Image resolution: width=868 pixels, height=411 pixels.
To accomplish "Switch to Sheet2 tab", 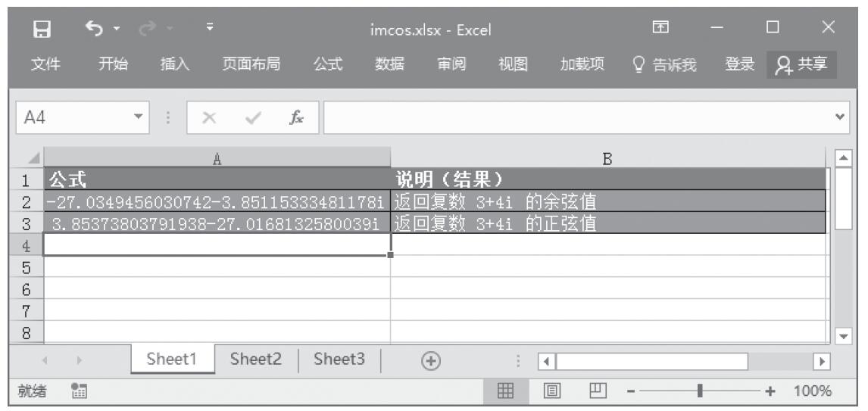I will (x=257, y=359).
